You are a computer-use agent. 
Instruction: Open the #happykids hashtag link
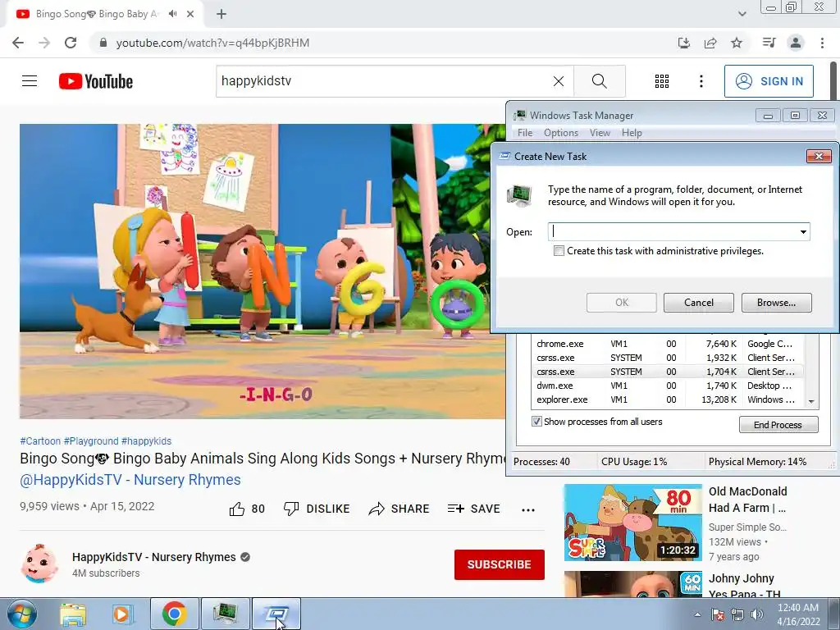tap(146, 441)
